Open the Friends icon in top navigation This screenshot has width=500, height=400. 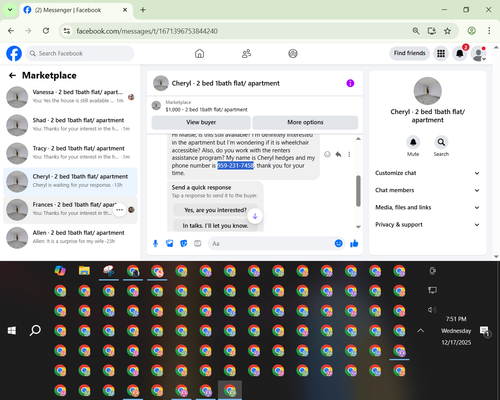point(246,53)
